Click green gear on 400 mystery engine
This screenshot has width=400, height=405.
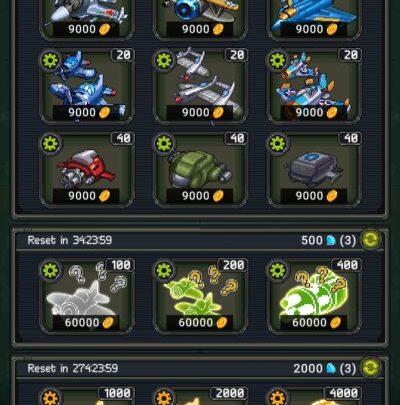pyautogui.click(x=278, y=270)
